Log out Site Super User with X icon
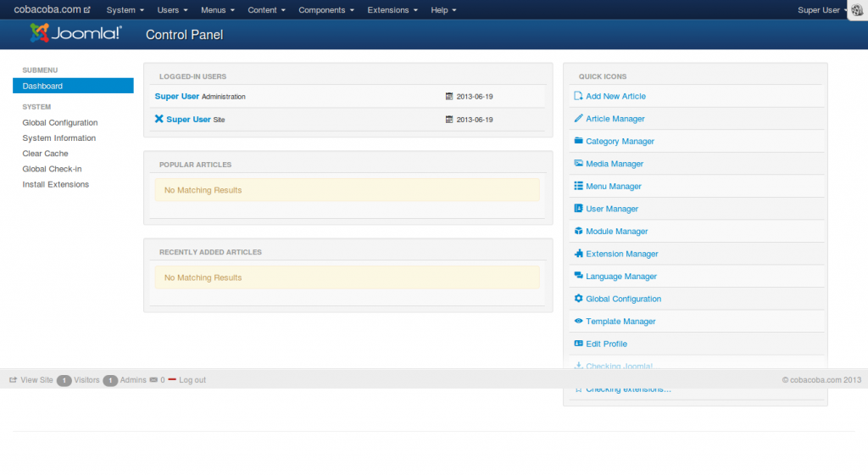The height and width of the screenshot is (476, 868). pos(159,119)
